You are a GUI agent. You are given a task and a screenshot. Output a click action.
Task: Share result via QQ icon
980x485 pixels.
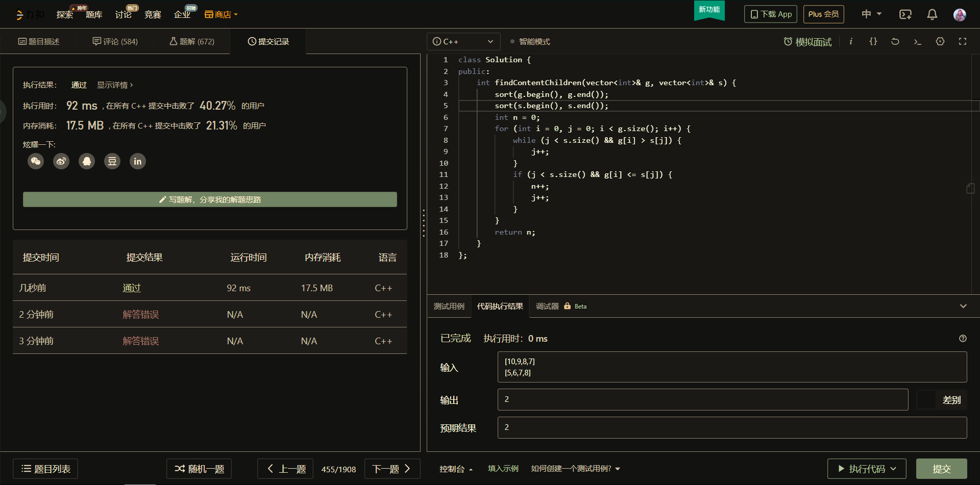[x=87, y=162]
